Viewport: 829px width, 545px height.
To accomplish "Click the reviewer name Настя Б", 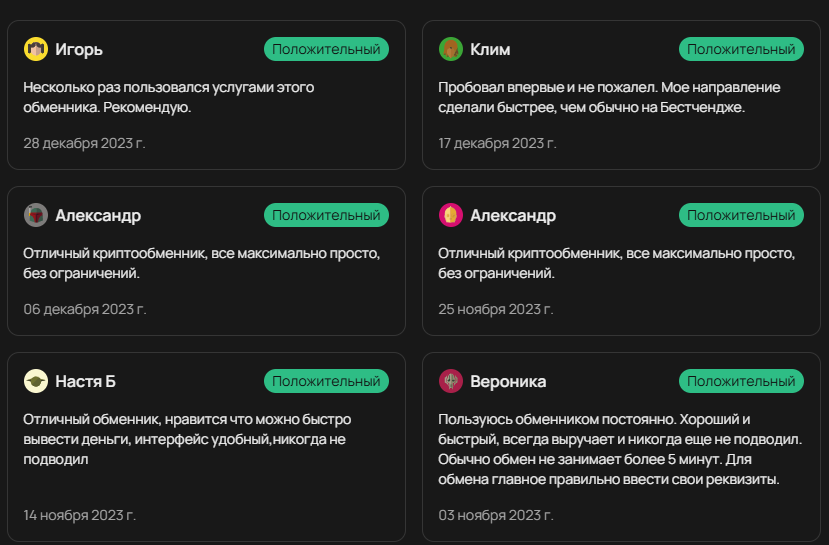I will tap(86, 381).
